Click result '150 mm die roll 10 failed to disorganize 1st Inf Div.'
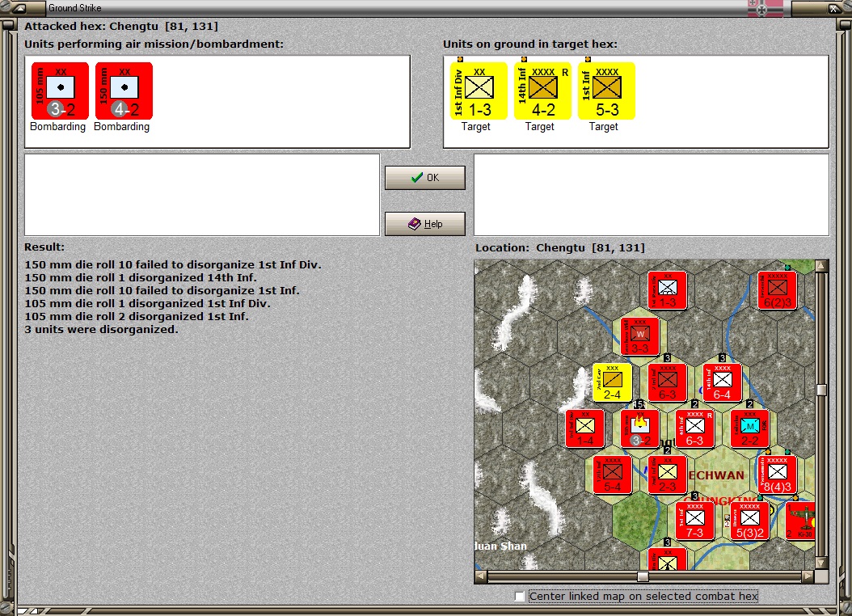 tap(173, 264)
